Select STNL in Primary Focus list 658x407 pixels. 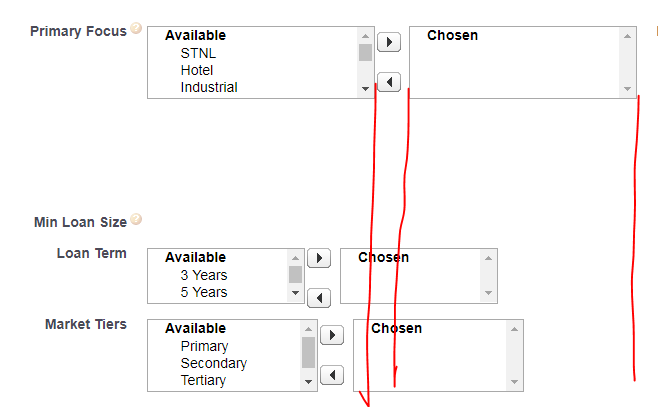(x=198, y=53)
